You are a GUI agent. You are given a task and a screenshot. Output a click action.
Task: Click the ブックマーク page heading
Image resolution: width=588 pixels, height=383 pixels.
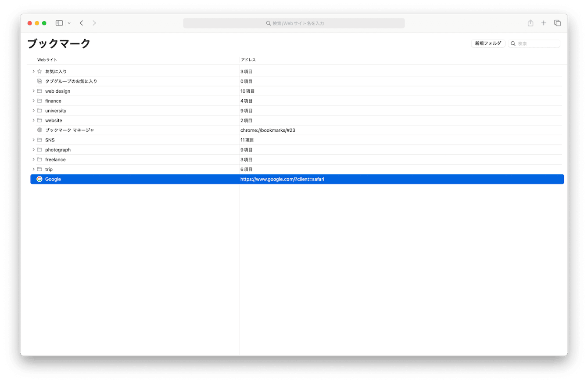(59, 43)
